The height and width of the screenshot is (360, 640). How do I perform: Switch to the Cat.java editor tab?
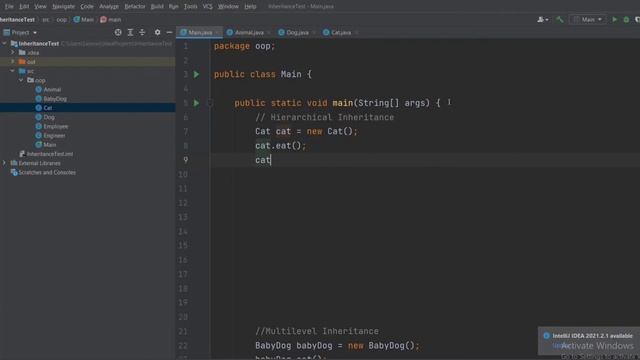pos(341,32)
